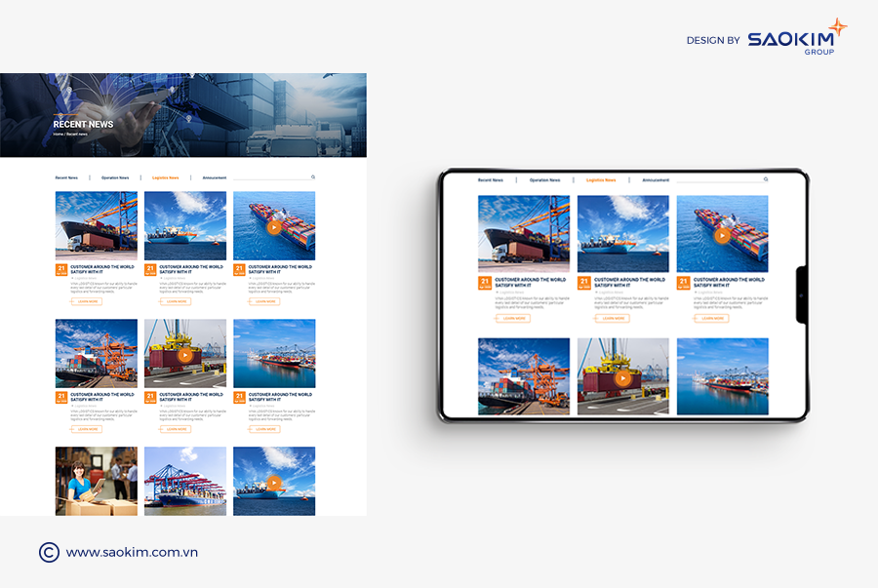The image size is (878, 588).
Task: Click the orange '21 Apr' date badge on first article
Action: (60, 269)
